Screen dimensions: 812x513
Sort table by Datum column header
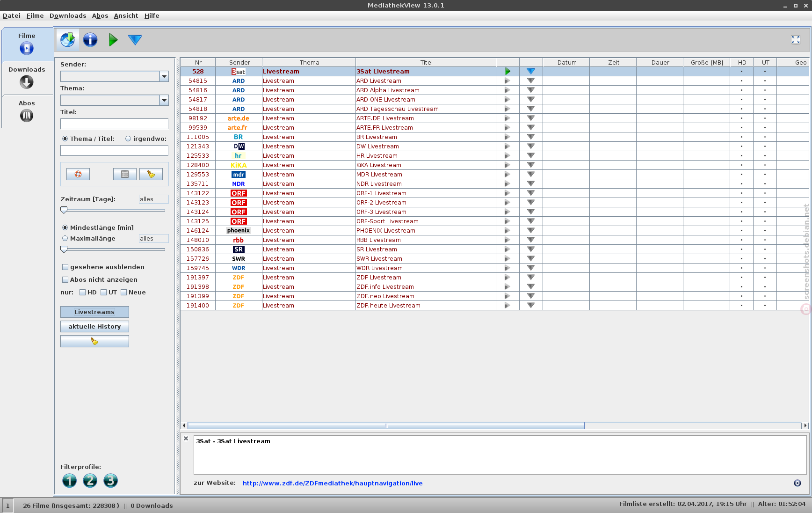point(566,62)
